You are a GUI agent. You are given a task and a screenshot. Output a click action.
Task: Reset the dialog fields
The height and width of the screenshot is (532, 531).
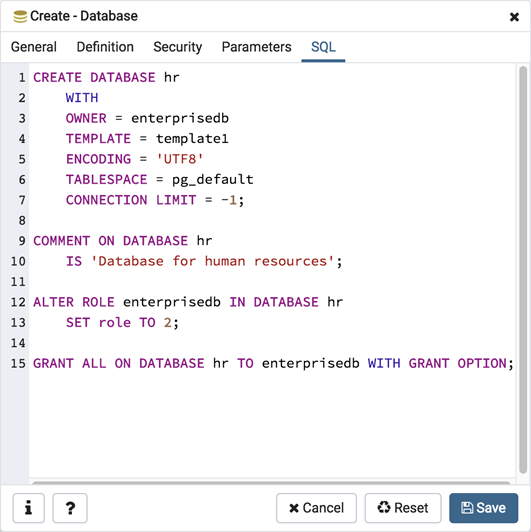point(403,508)
